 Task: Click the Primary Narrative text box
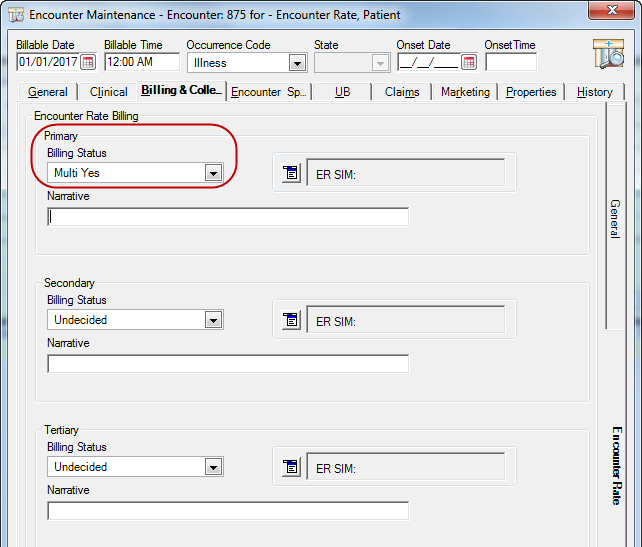click(228, 217)
